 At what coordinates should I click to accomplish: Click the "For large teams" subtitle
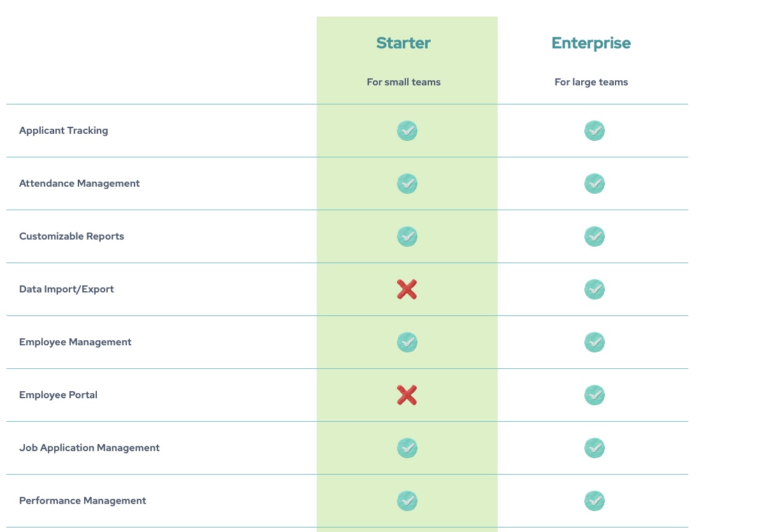coord(591,82)
